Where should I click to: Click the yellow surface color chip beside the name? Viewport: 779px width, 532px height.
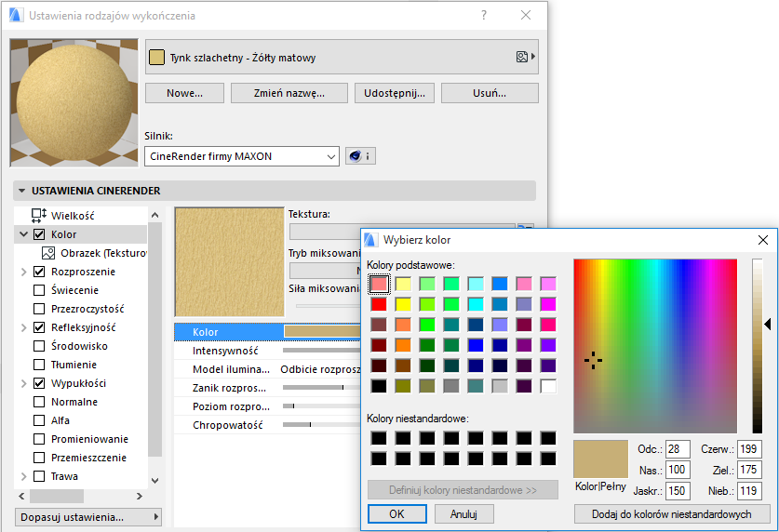pos(156,58)
